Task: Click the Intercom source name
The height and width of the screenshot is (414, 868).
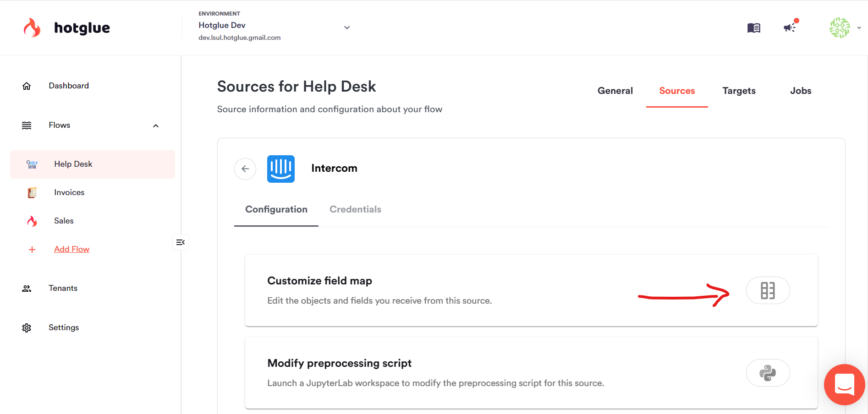Action: pos(334,168)
